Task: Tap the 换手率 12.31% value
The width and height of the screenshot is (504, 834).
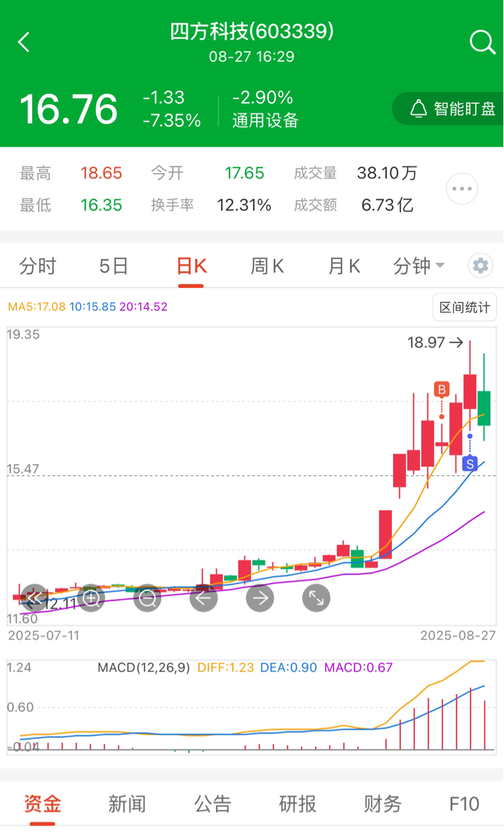Action: (244, 205)
